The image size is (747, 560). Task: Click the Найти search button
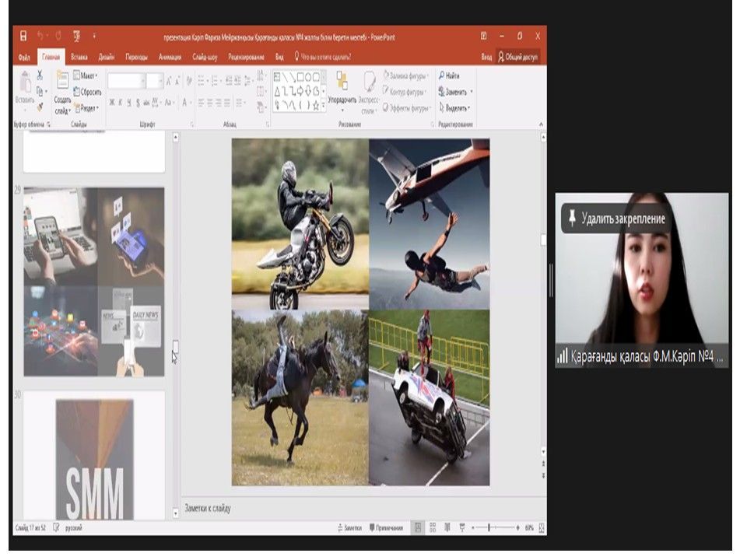[x=450, y=76]
